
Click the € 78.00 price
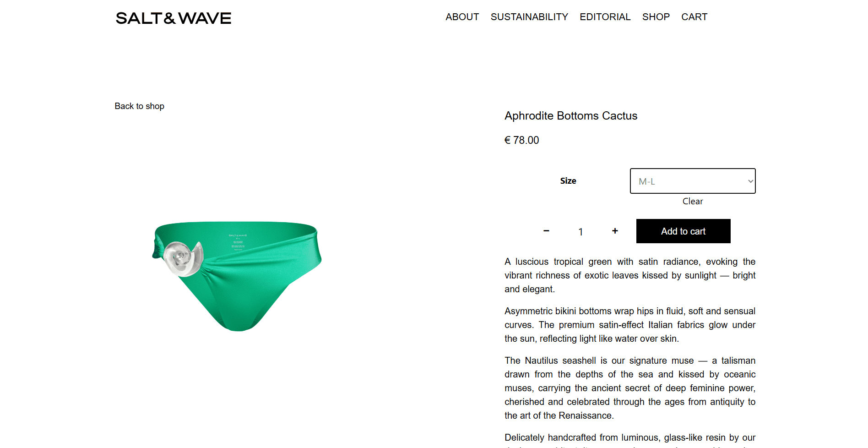521,140
